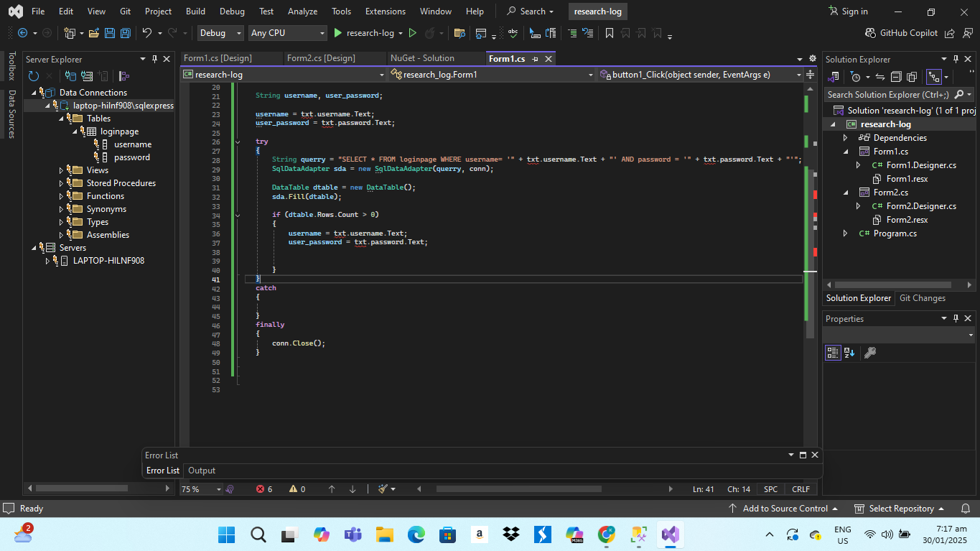Toggle Categorized view in Properties panel

tap(832, 353)
